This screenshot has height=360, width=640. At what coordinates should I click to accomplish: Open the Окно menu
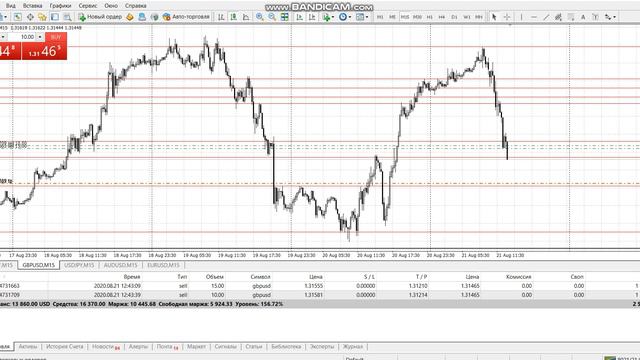pyautogui.click(x=111, y=6)
